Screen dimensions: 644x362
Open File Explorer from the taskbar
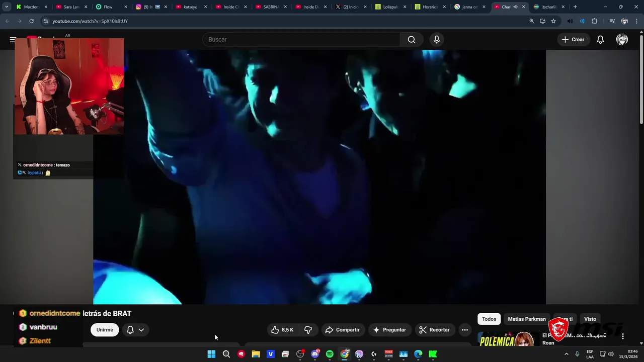(256, 354)
